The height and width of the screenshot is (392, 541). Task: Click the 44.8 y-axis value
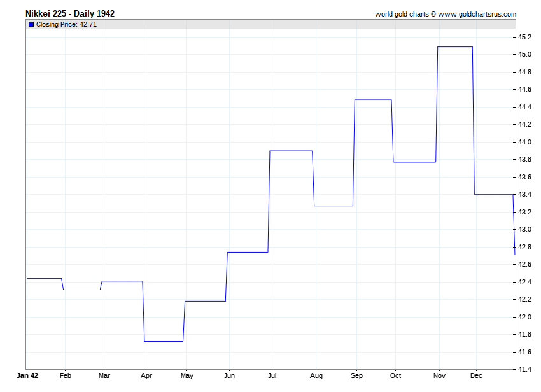524,72
